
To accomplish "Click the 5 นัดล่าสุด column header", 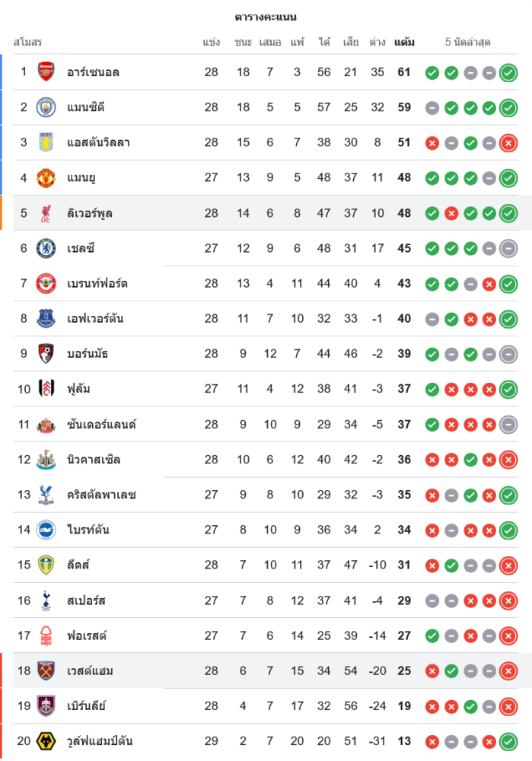I will tap(470, 42).
